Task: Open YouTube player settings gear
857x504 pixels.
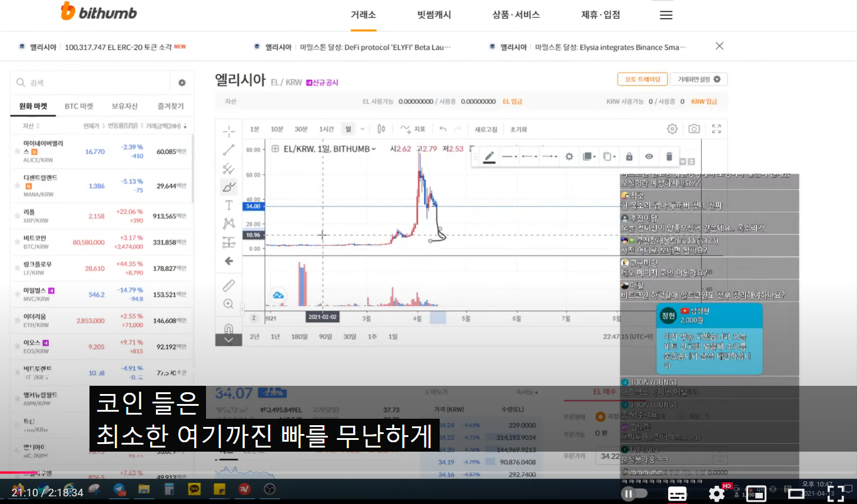Action: click(716, 493)
